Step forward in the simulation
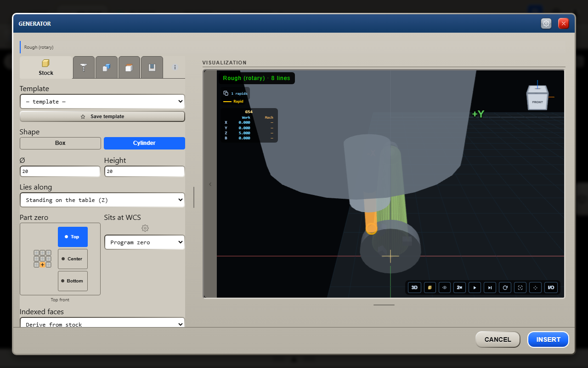The height and width of the screenshot is (368, 588). (x=490, y=287)
